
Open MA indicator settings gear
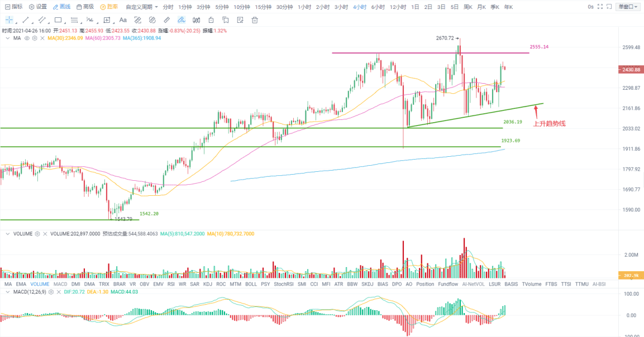[x=35, y=38]
